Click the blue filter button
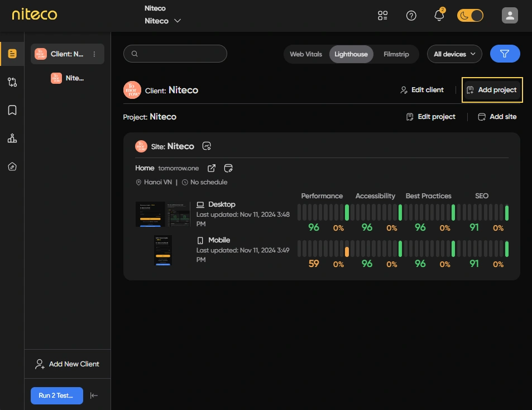Screen dimensions: 532x410 point(505,54)
